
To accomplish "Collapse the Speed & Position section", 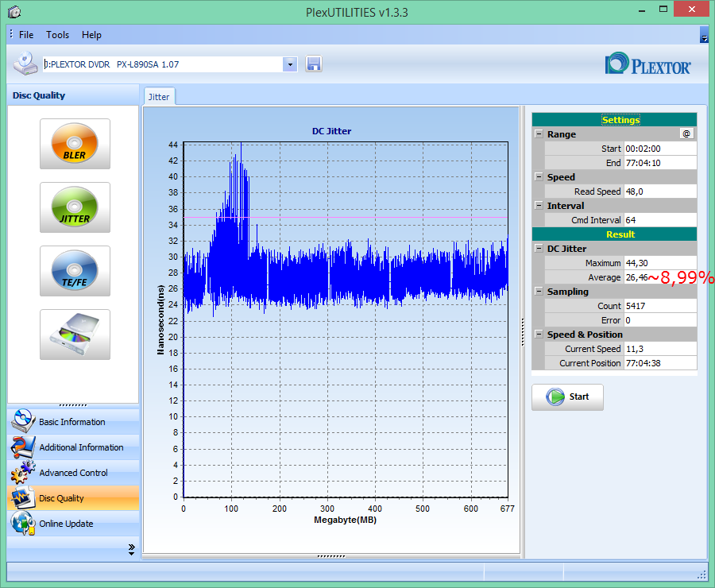I will tap(539, 335).
